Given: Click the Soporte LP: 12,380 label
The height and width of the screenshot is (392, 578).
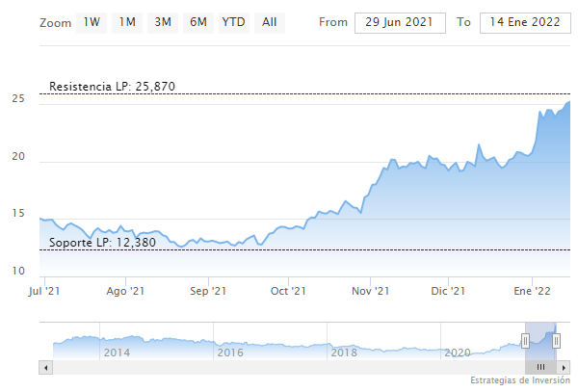Looking at the screenshot, I should point(100,243).
